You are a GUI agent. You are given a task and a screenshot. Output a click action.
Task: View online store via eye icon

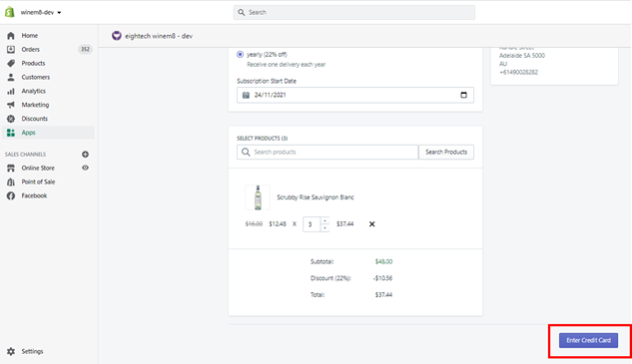pos(85,168)
